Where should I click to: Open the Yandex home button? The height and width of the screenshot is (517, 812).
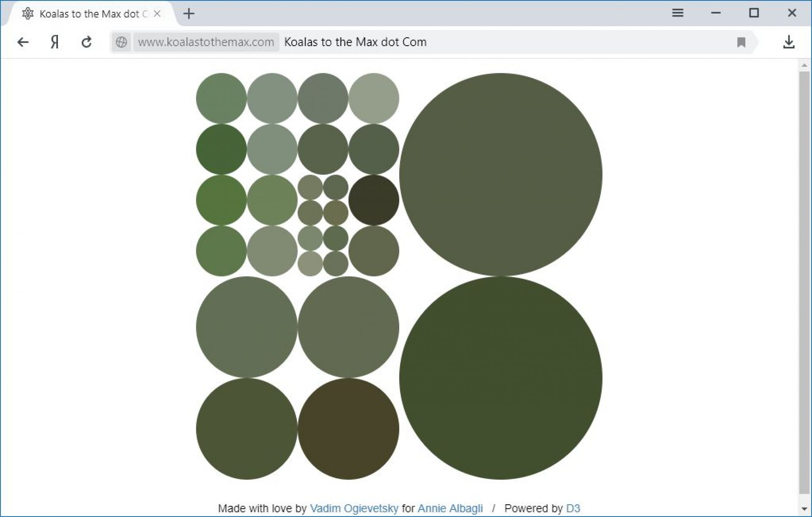55,42
